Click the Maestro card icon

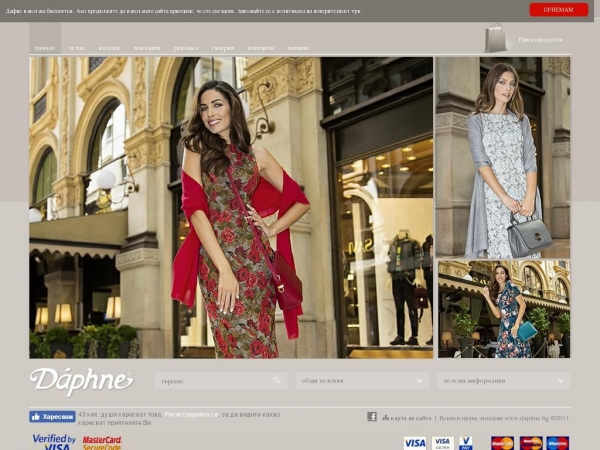[x=558, y=443]
